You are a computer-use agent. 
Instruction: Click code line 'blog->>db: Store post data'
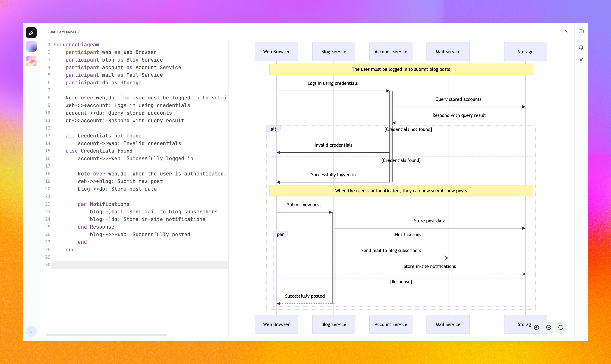click(x=117, y=189)
